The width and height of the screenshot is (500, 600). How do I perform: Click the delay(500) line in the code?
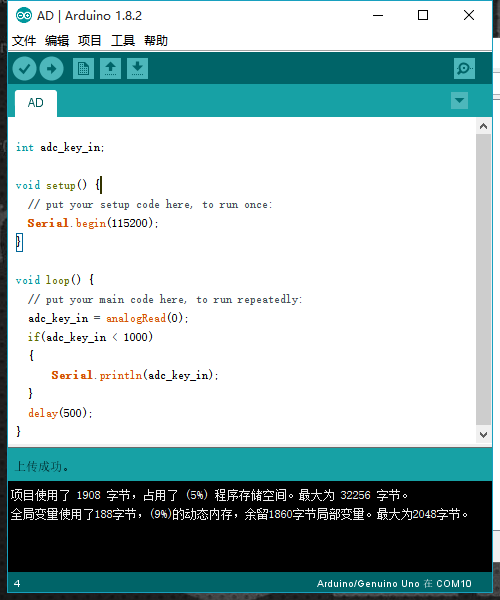tap(60, 413)
